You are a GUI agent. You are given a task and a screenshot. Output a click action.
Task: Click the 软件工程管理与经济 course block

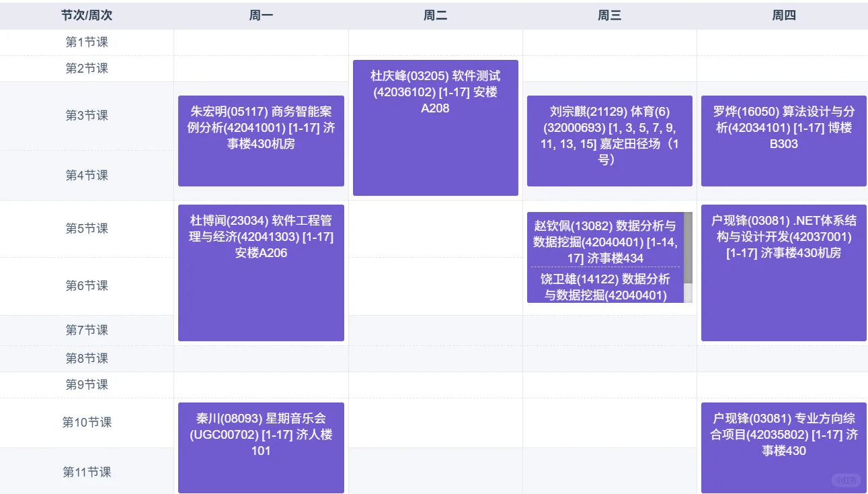(x=260, y=272)
